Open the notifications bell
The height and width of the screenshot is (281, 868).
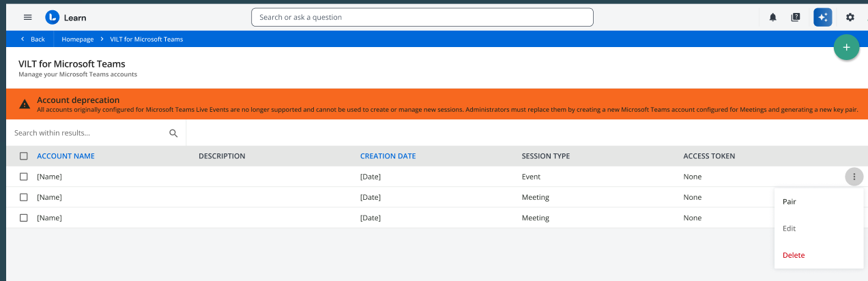(772, 17)
